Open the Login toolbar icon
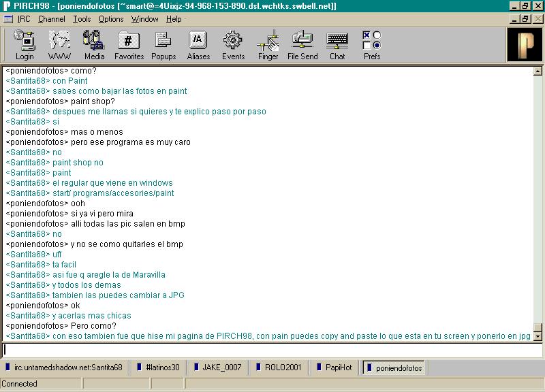Screen dimensions: 545x392 coord(25,45)
